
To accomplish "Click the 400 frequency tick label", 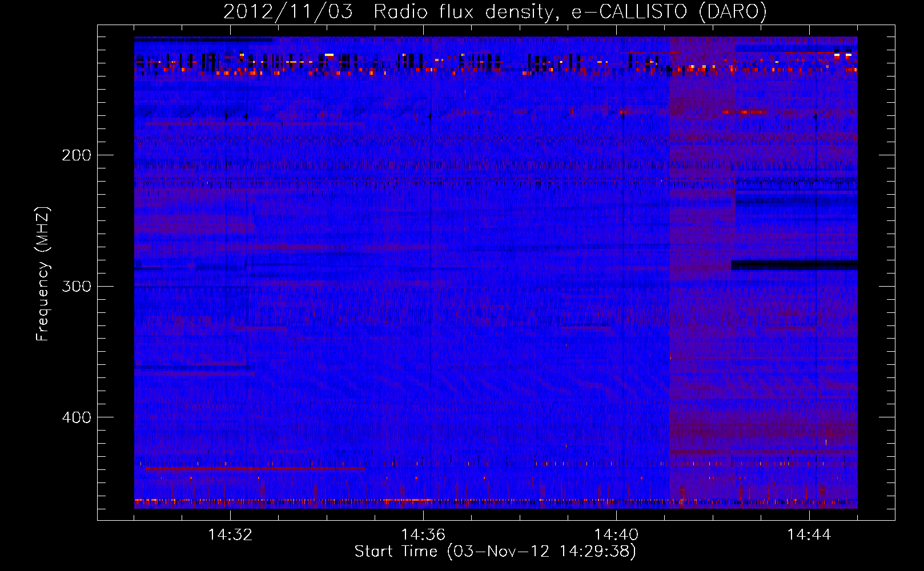I will pos(77,417).
